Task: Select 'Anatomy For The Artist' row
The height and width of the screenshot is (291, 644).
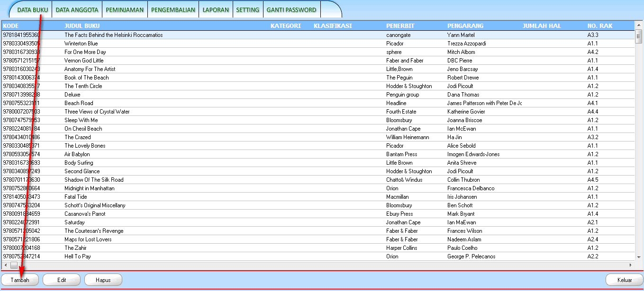Action: (318, 69)
